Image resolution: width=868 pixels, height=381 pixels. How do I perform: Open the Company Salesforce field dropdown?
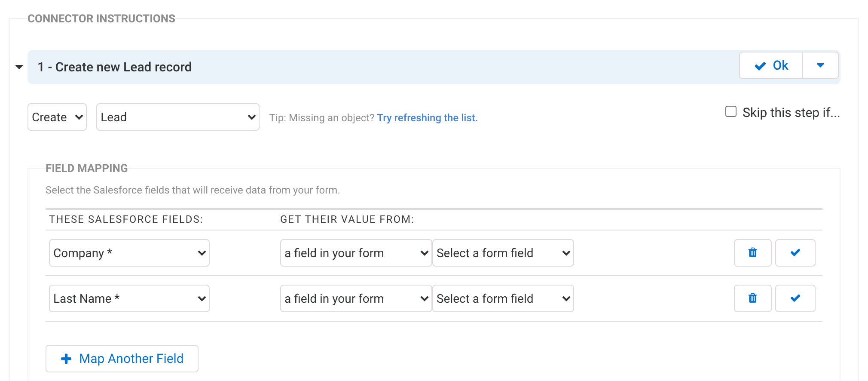point(129,253)
